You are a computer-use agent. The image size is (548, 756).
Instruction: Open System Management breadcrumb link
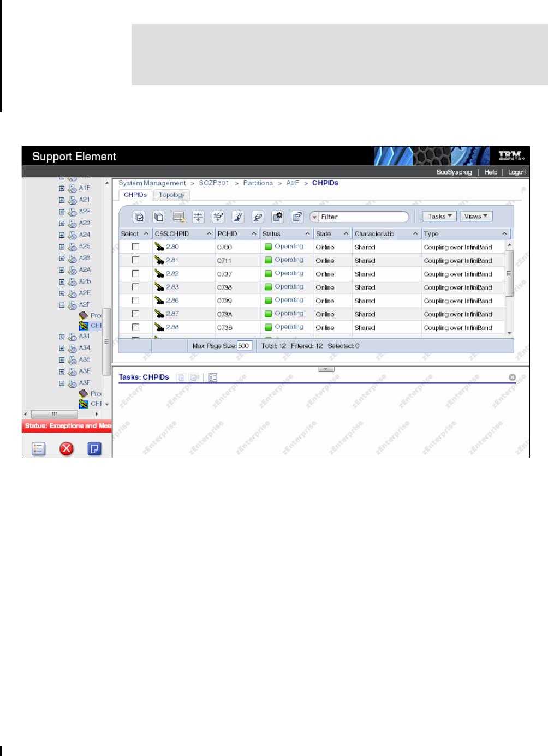point(152,183)
